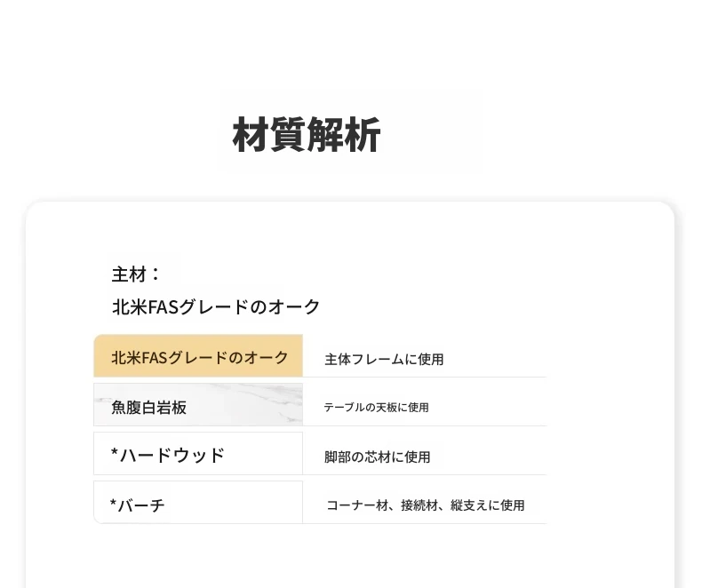The image size is (702, 588).
Task: Click the word 天板 in the marble row description
Action: coord(388,407)
